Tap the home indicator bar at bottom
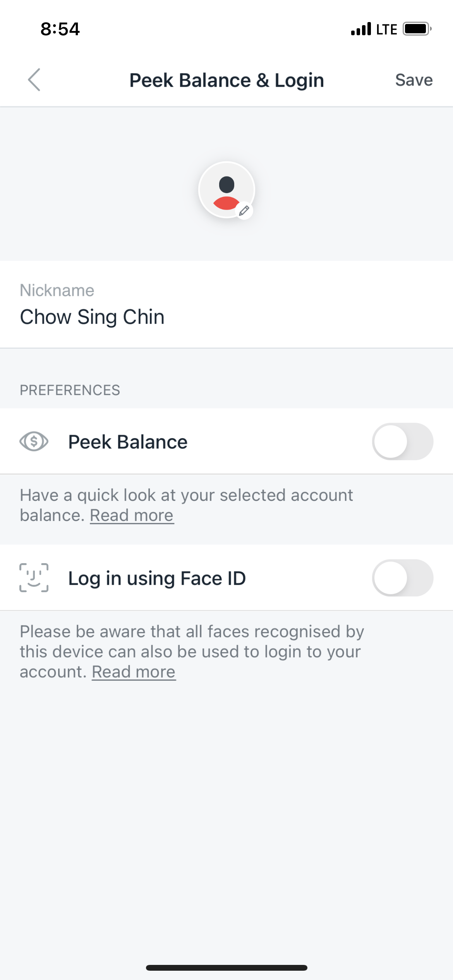The image size is (453, 980). click(226, 968)
